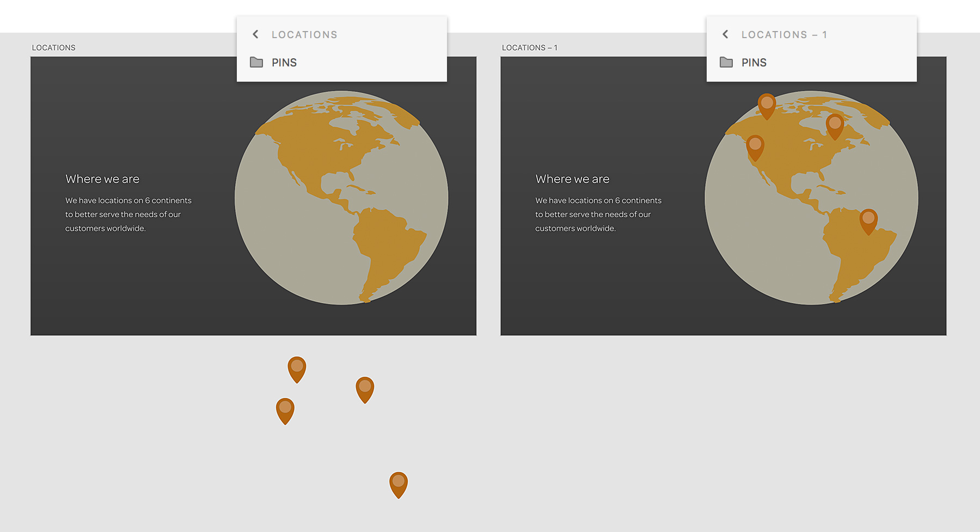
Task: Select the globe graphic in the LOCATIONS artboard
Action: click(341, 198)
